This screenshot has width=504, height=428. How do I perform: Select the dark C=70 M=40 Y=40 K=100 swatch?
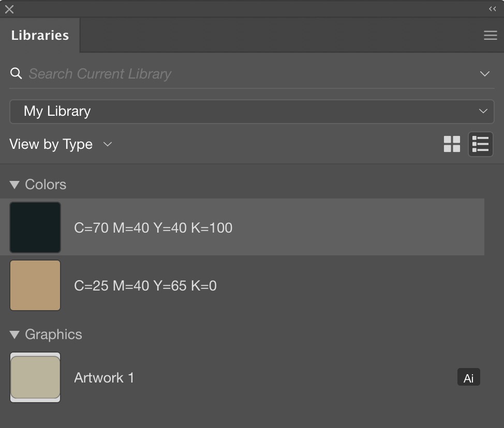tap(35, 227)
